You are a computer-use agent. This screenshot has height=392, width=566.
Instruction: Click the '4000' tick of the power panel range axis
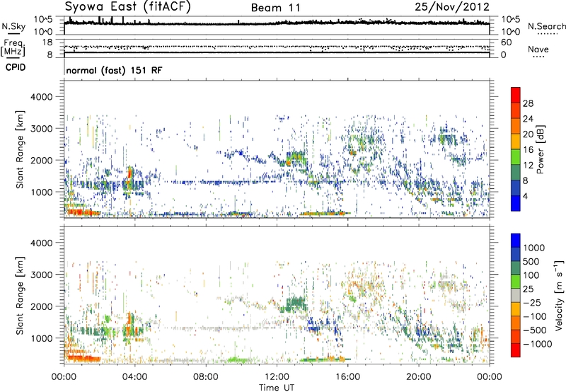tap(41, 97)
